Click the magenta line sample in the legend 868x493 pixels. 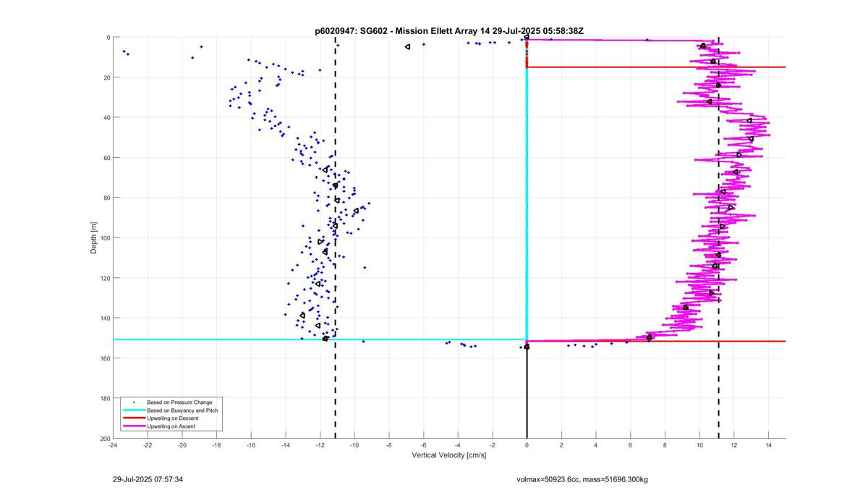point(132,427)
